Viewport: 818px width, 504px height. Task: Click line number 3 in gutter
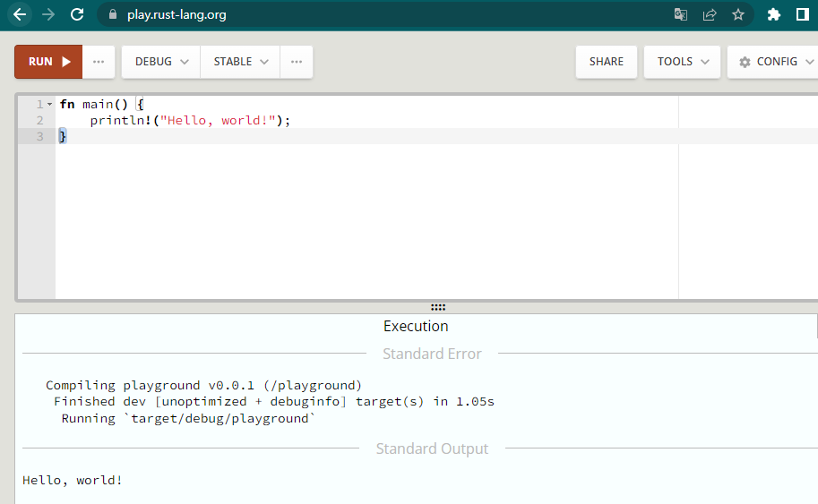coord(39,137)
